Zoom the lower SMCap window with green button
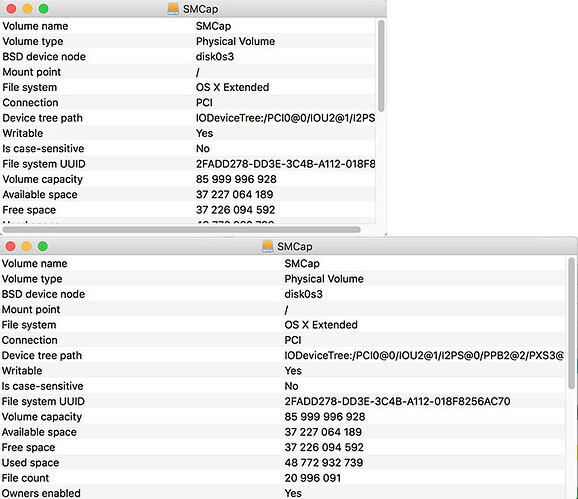The height and width of the screenshot is (499, 578). (43, 246)
